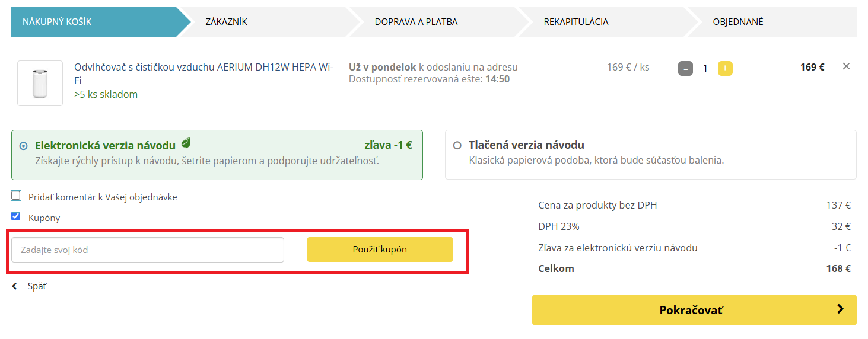Click the coupon code input field
The height and width of the screenshot is (339, 868).
(147, 250)
